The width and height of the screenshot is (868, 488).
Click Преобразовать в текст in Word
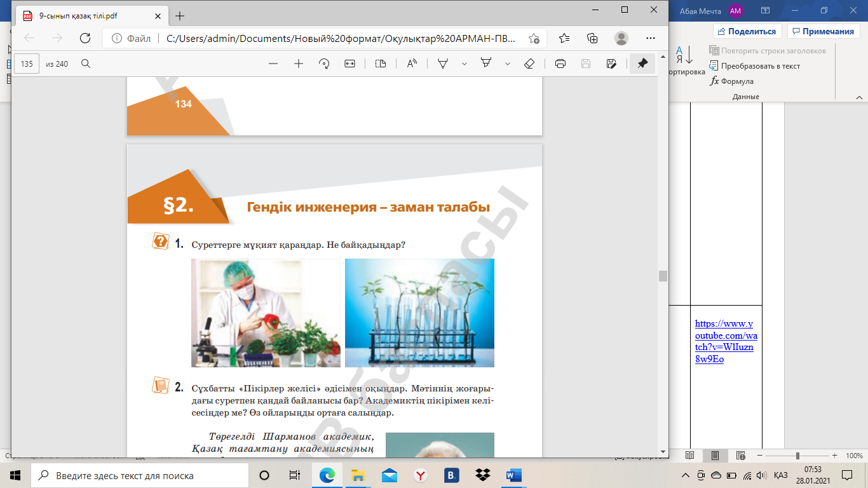[755, 66]
